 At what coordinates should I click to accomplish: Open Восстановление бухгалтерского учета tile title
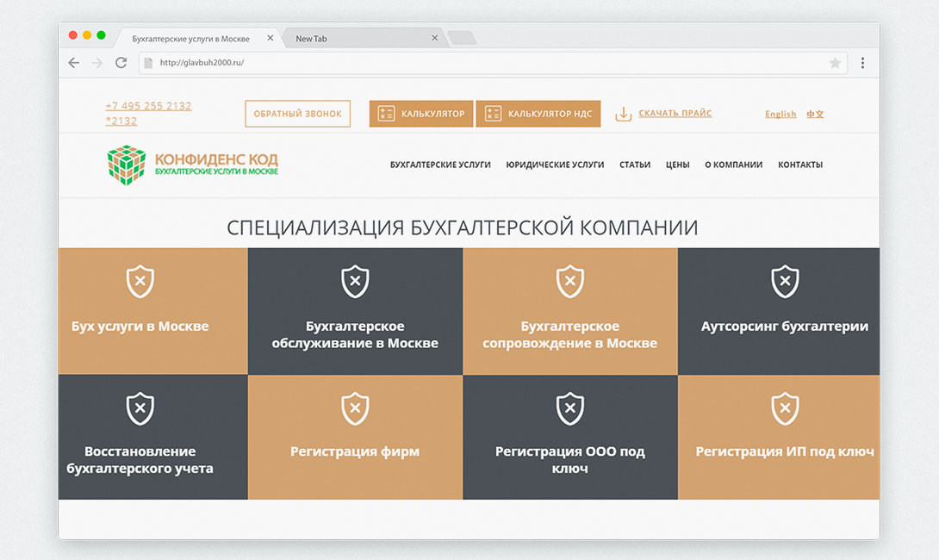click(x=140, y=460)
